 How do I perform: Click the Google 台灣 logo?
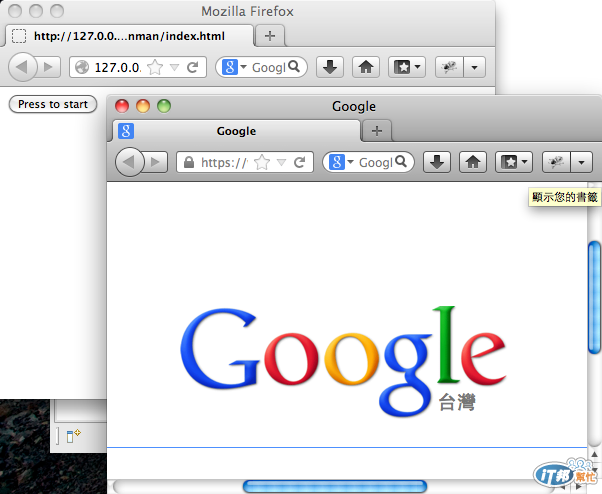tap(343, 360)
